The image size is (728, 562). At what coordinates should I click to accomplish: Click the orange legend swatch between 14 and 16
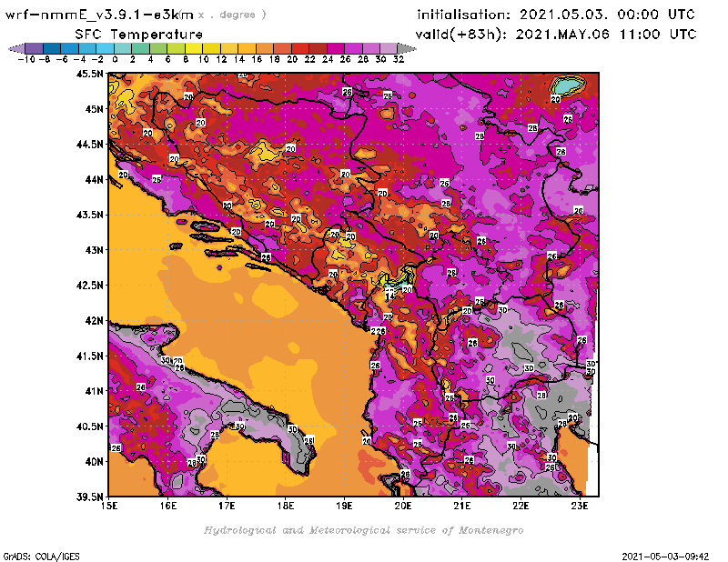coord(248,48)
